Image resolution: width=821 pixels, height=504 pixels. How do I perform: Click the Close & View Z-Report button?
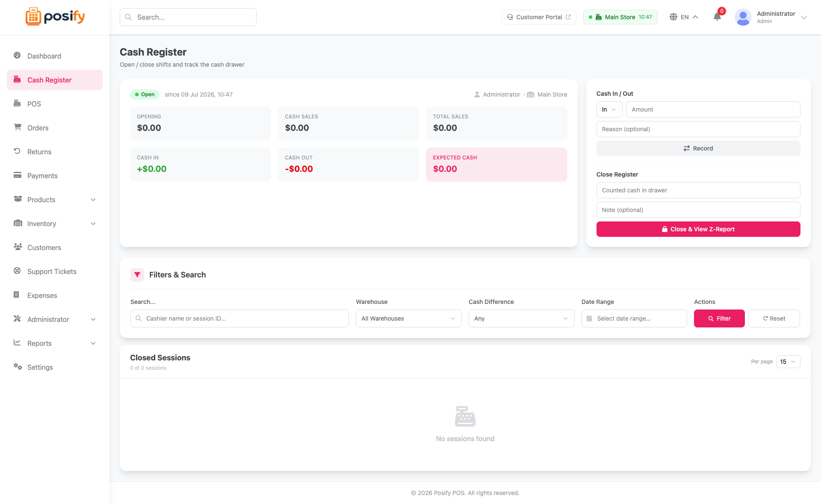[x=698, y=229]
